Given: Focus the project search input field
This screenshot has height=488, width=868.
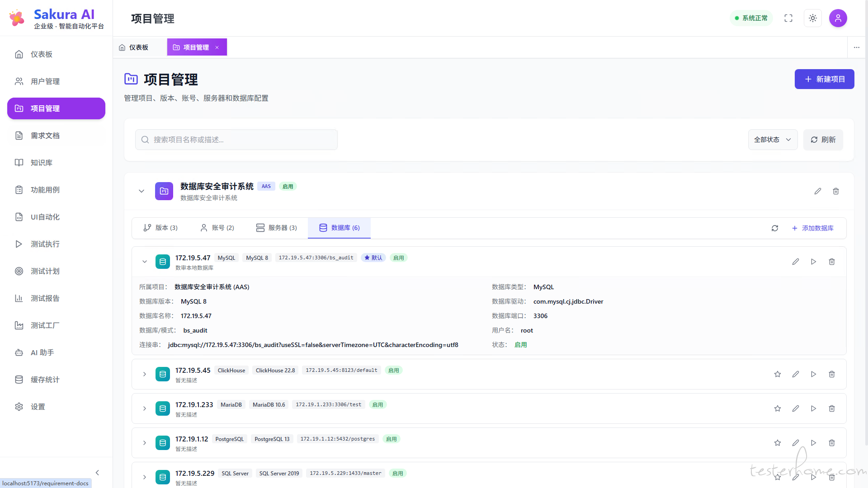Looking at the screenshot, I should pos(236,140).
